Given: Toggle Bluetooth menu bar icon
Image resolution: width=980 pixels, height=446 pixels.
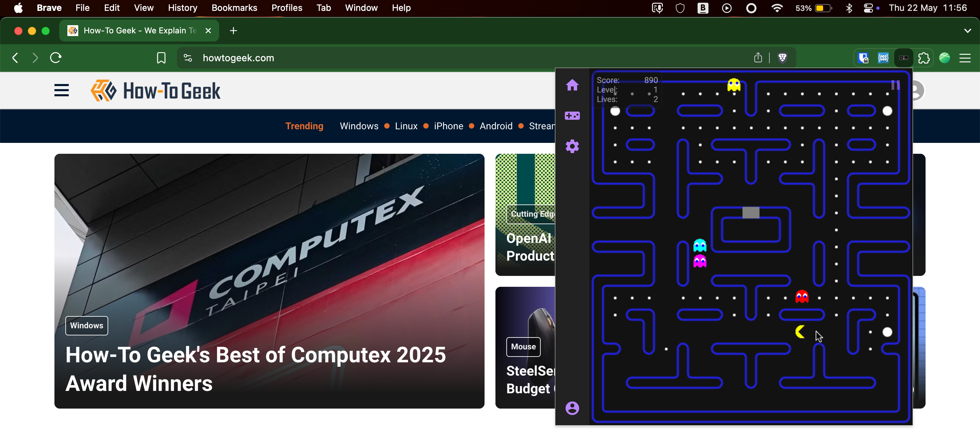Looking at the screenshot, I should point(849,8).
